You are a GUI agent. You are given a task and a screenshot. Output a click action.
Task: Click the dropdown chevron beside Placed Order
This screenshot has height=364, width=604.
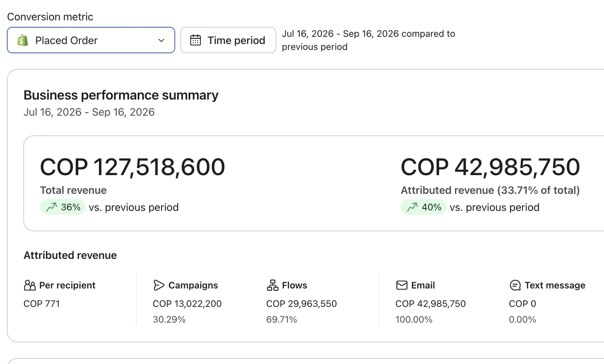[161, 40]
